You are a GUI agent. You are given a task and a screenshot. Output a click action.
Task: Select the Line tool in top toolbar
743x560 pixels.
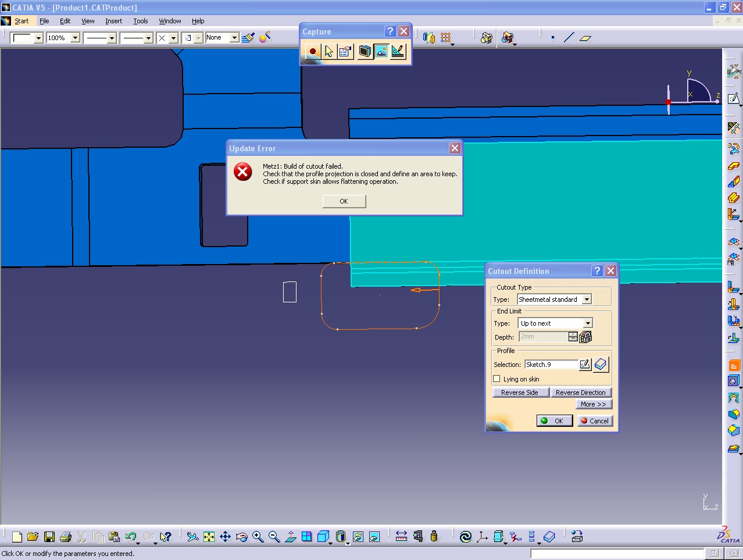569,38
